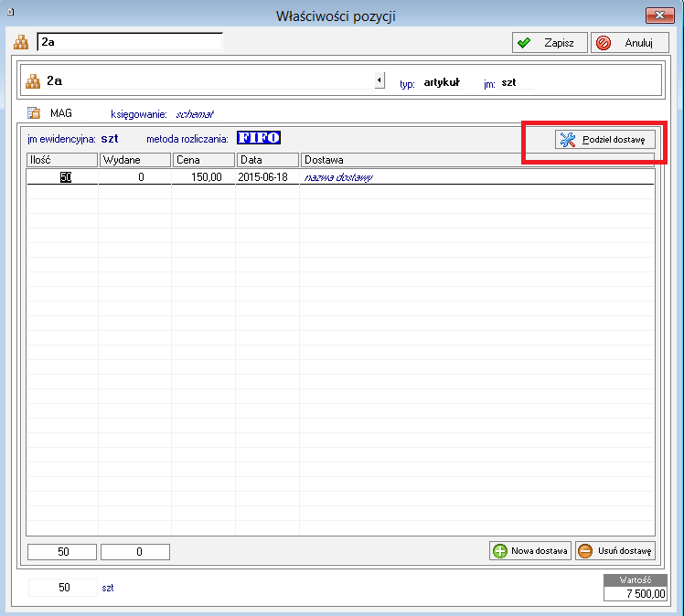Open the small arrow dropdown next to 2a
This screenshot has height=616, width=684.
(379, 81)
